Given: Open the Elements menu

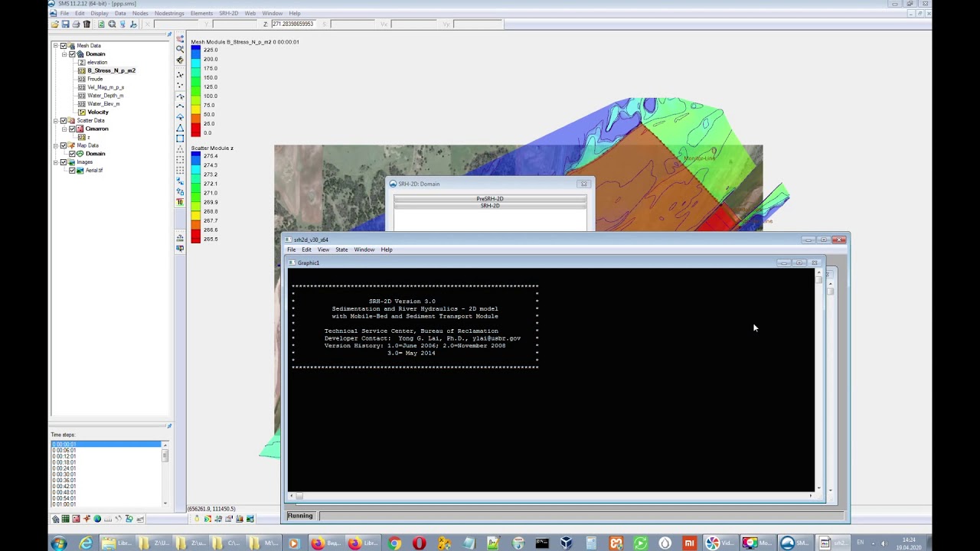Looking at the screenshot, I should coord(201,13).
